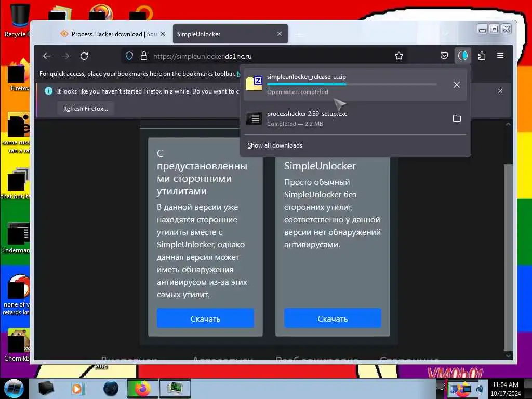Save page to Pocket
The image size is (532, 399).
tap(444, 56)
